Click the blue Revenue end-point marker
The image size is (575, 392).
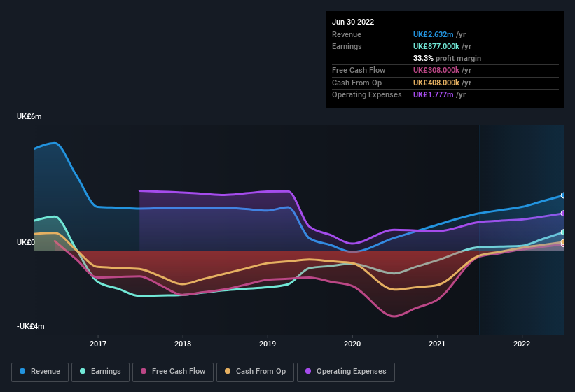click(x=563, y=195)
